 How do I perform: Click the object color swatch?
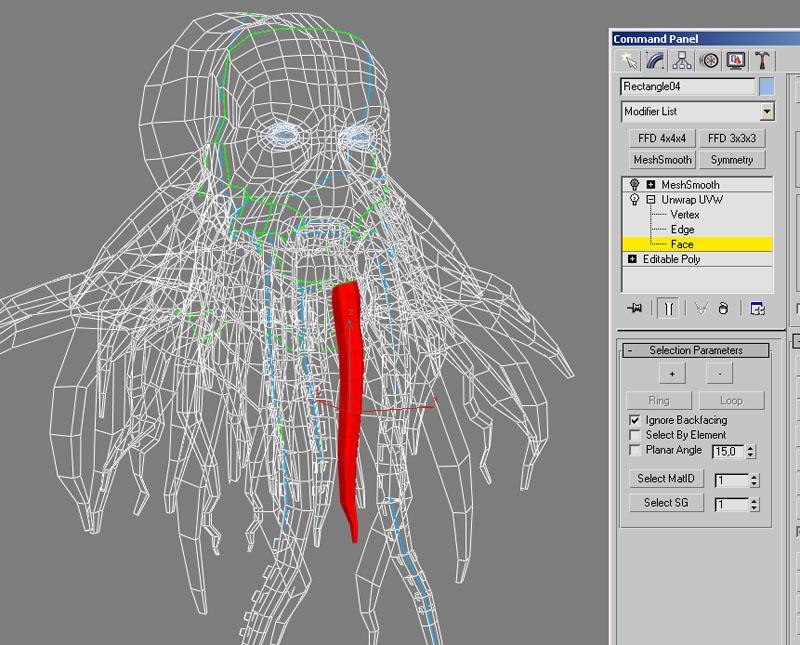click(766, 87)
